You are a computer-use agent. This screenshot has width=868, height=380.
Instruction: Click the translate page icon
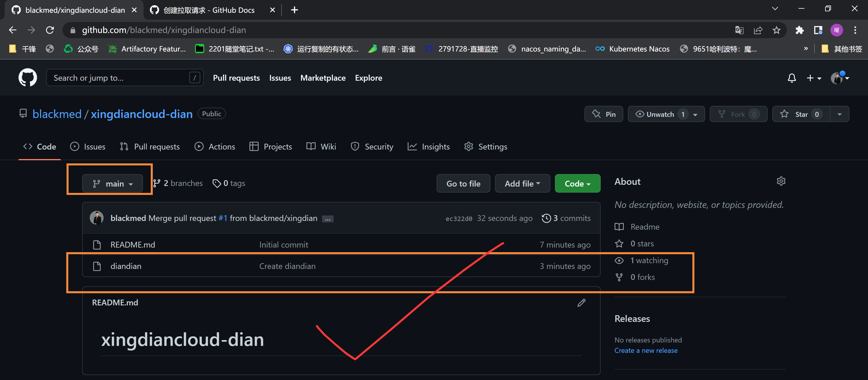[739, 30]
